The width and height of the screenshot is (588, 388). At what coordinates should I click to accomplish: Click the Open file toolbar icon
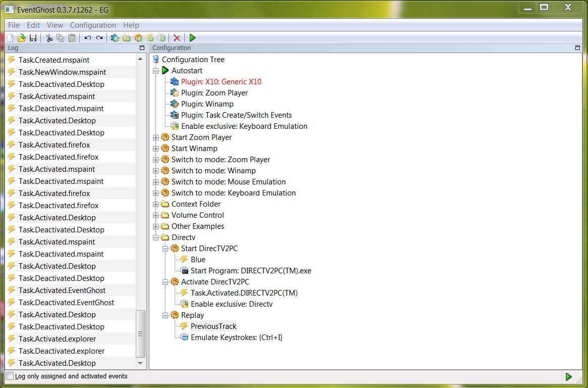point(22,38)
